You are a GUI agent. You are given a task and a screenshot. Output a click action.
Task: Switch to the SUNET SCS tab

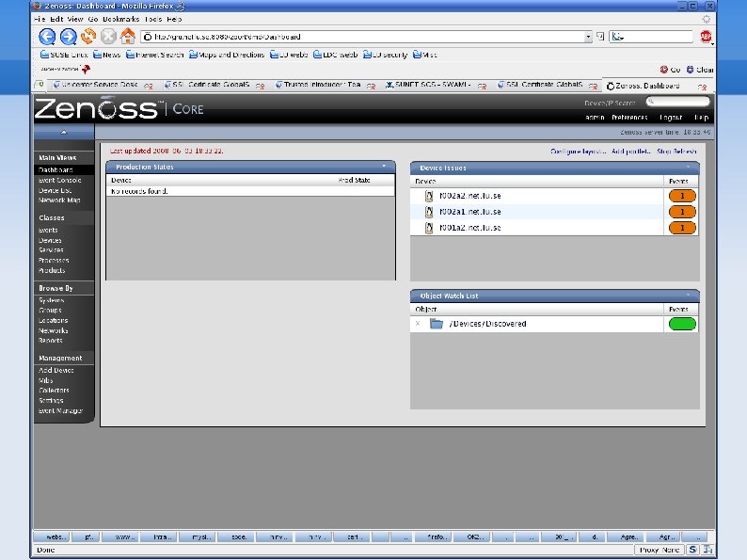(x=431, y=85)
